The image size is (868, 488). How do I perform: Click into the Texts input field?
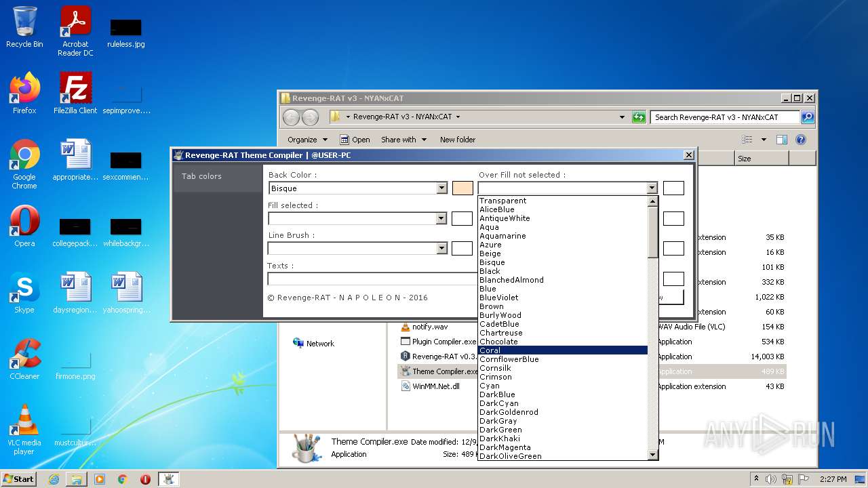tap(373, 279)
